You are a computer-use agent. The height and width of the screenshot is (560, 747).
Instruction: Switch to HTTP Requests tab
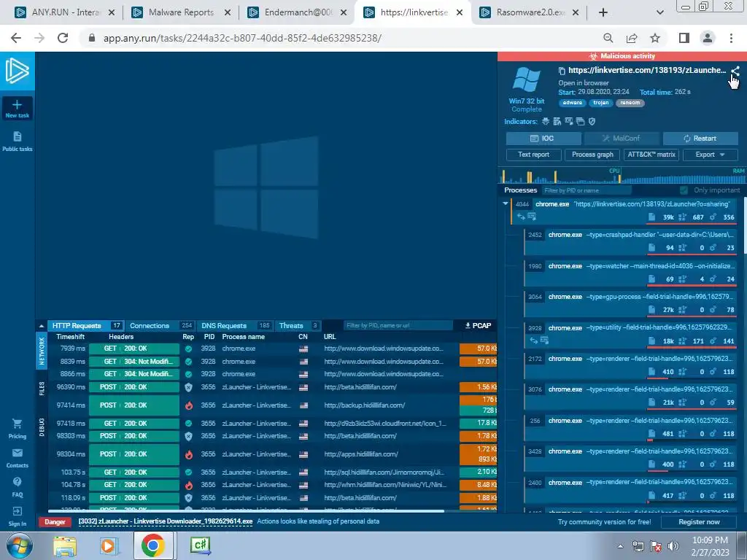86,326
